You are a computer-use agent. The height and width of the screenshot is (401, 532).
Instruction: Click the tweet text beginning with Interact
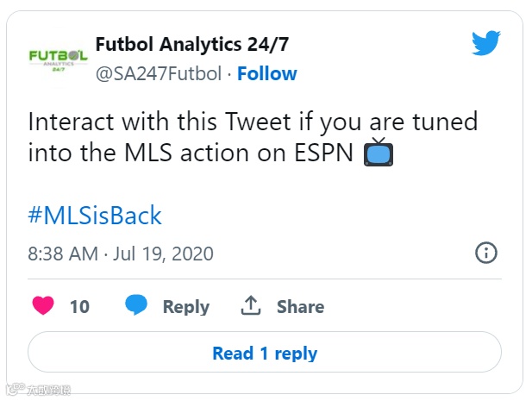click(253, 137)
